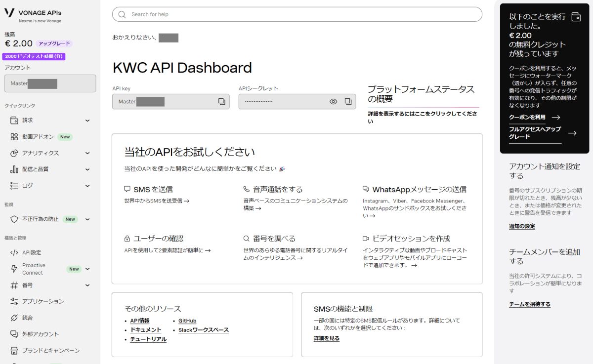Click the ログ list icon
593x364 pixels.
[14, 186]
